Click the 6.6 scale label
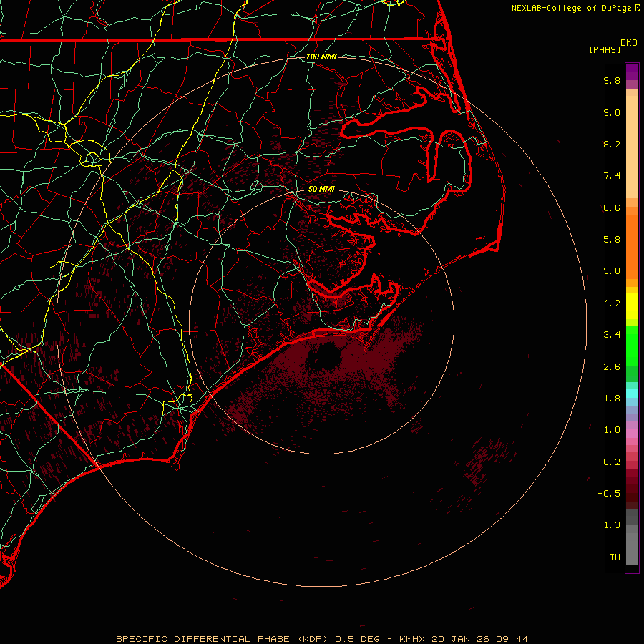This screenshot has height=644, width=644. pos(612,208)
